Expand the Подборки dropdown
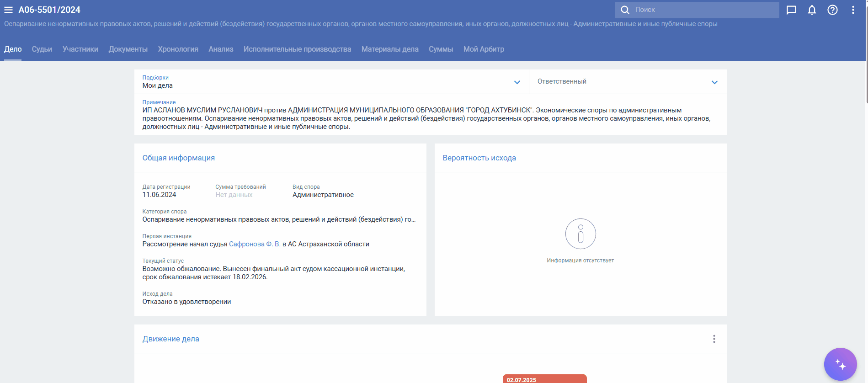868x383 pixels. (517, 82)
